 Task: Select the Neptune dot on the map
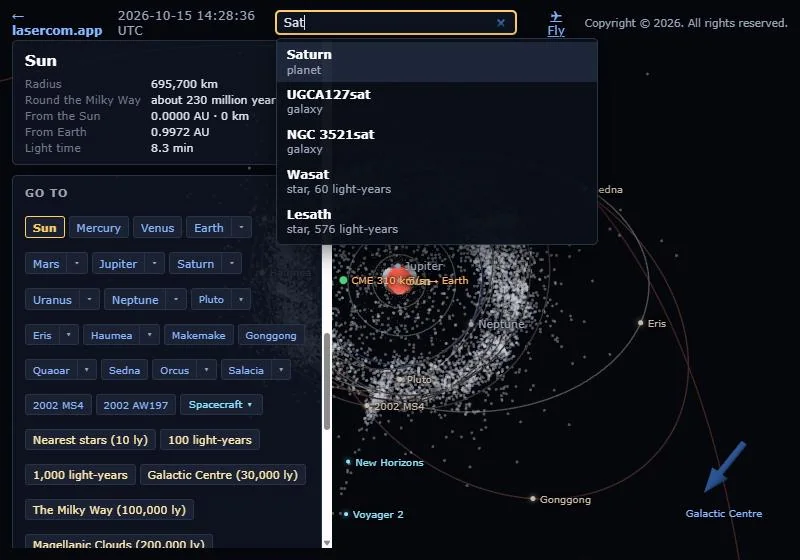tap(471, 324)
